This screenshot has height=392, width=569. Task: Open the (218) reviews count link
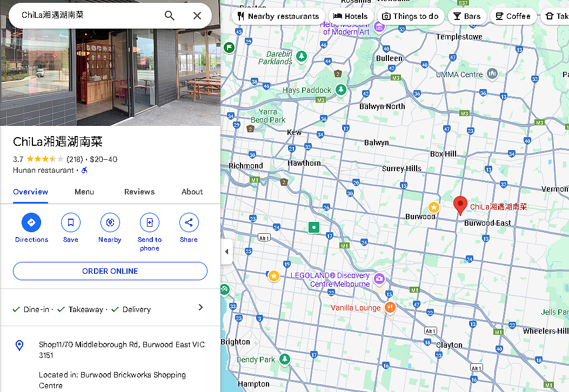[x=75, y=159]
